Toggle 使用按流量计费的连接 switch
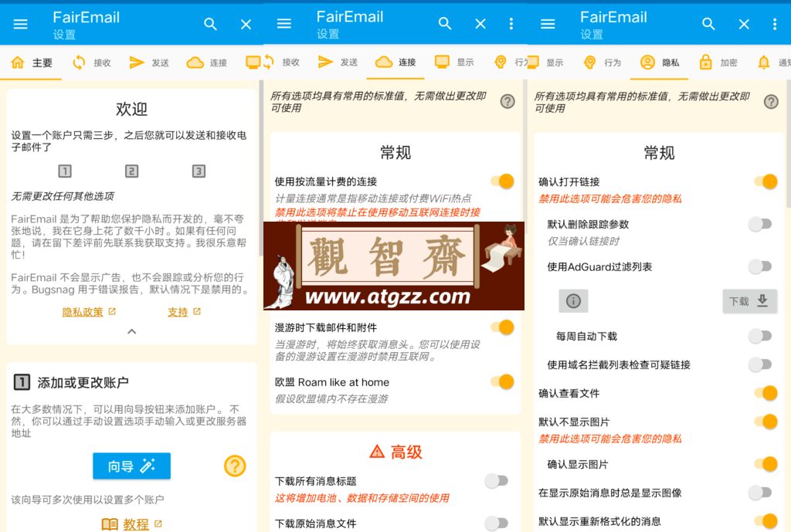The height and width of the screenshot is (532, 791). (503, 181)
